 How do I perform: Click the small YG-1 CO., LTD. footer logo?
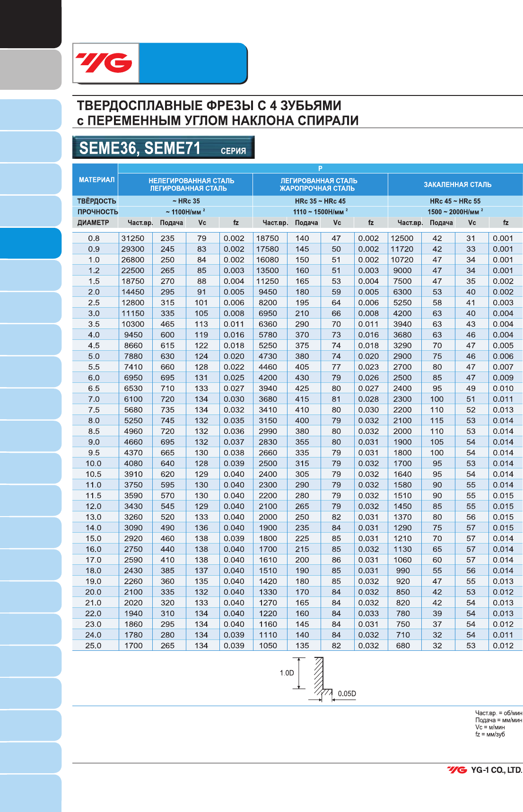coord(457,770)
